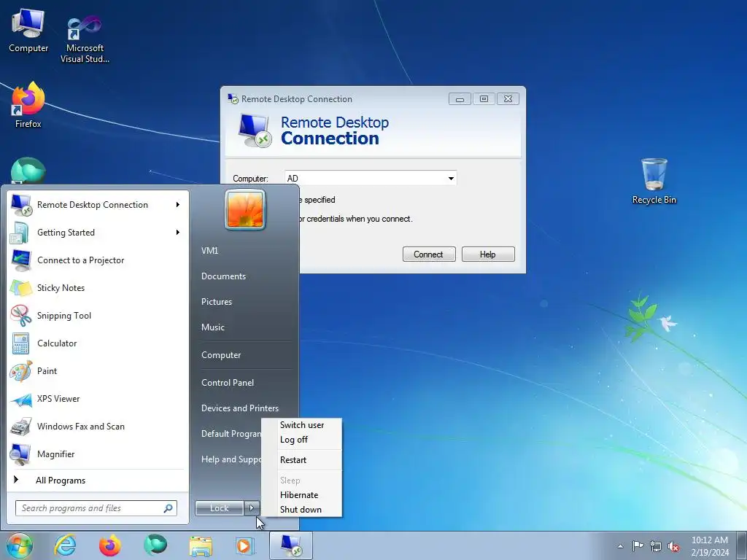Open the network tray icon

click(x=656, y=546)
